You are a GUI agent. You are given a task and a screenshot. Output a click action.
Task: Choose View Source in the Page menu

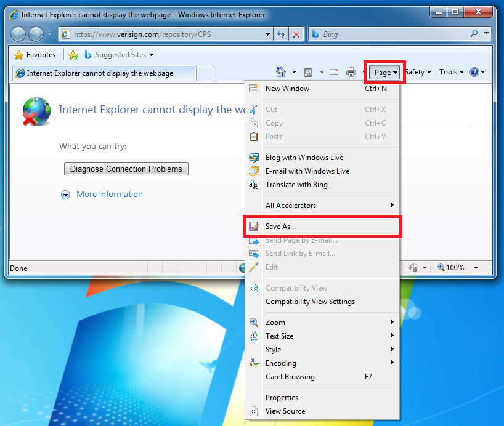coord(285,411)
